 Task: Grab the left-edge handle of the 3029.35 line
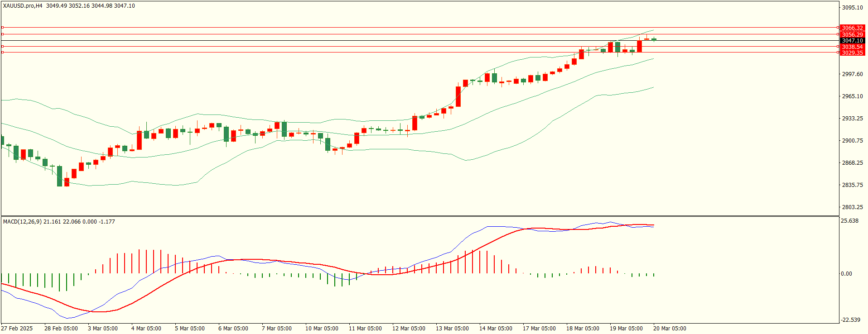[2, 52]
